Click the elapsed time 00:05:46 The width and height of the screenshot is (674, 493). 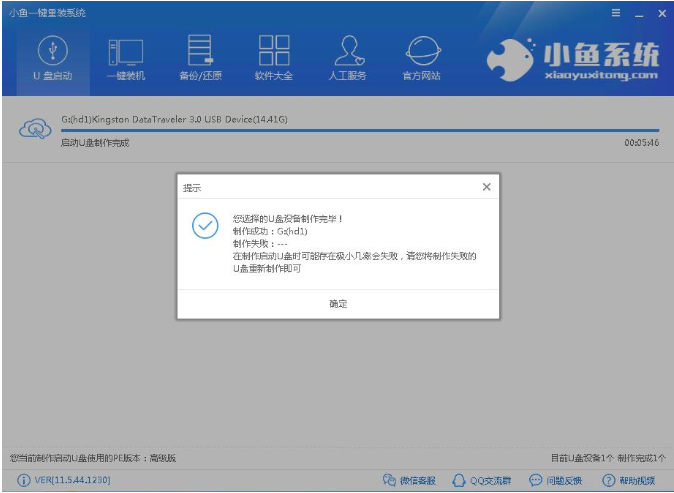pyautogui.click(x=641, y=143)
